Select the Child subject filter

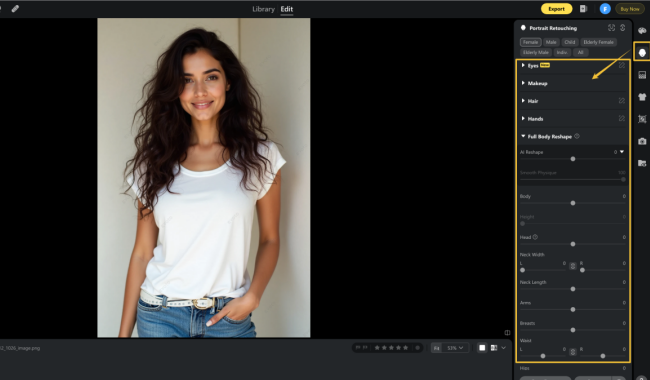(x=570, y=42)
